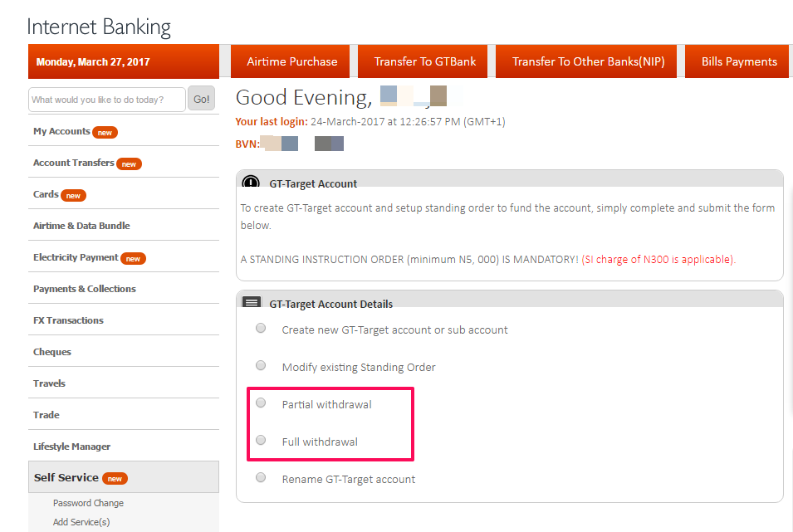Image resolution: width=793 pixels, height=532 pixels.
Task: Open the Bills Payments tab
Action: click(737, 61)
